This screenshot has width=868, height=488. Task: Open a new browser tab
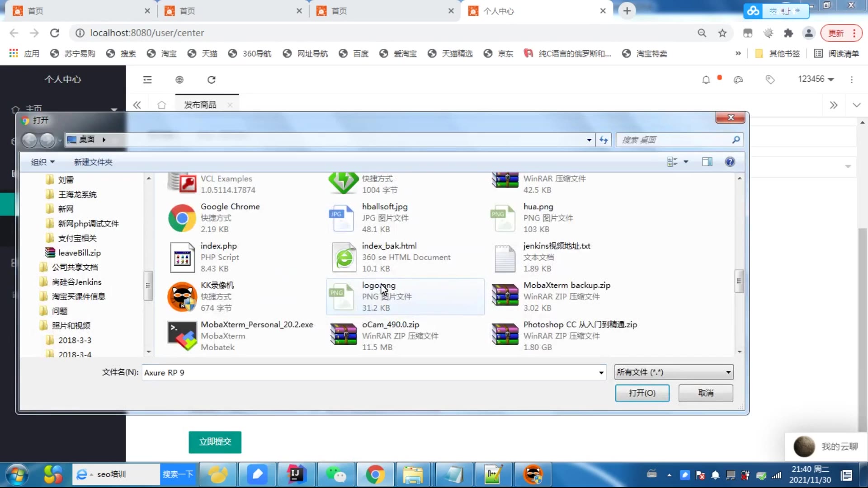pyautogui.click(x=627, y=11)
